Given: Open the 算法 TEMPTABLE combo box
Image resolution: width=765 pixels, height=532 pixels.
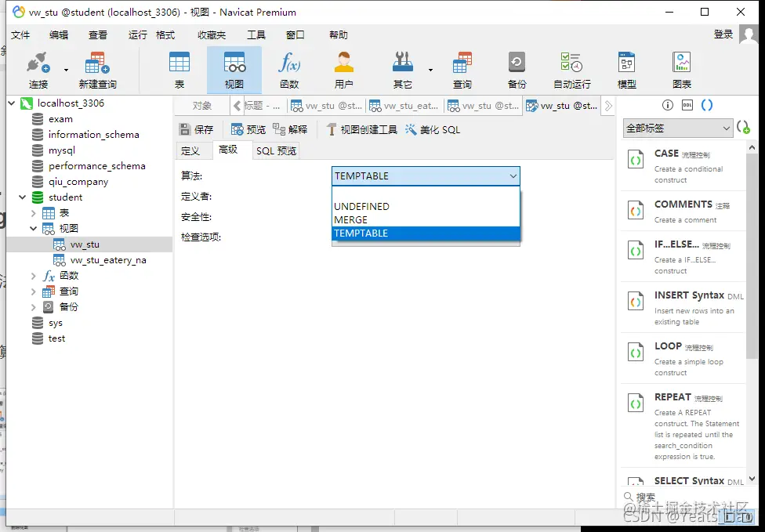Looking at the screenshot, I should point(426,176).
